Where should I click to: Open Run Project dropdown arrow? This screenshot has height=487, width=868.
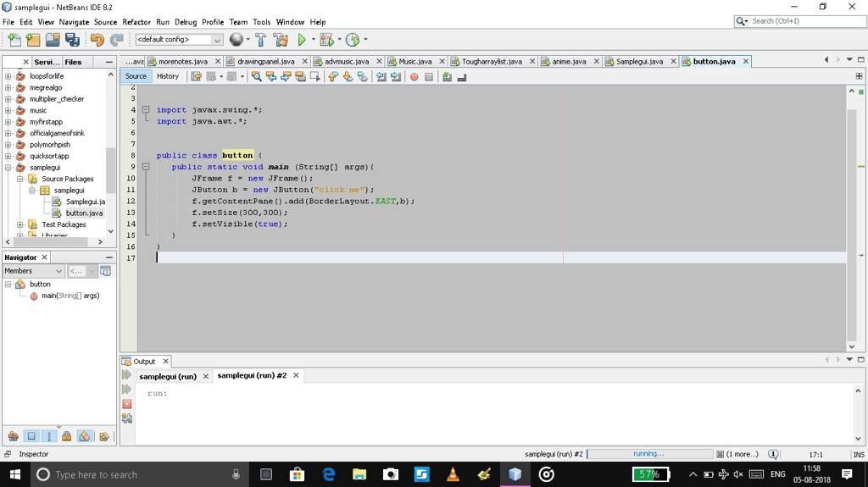(314, 39)
